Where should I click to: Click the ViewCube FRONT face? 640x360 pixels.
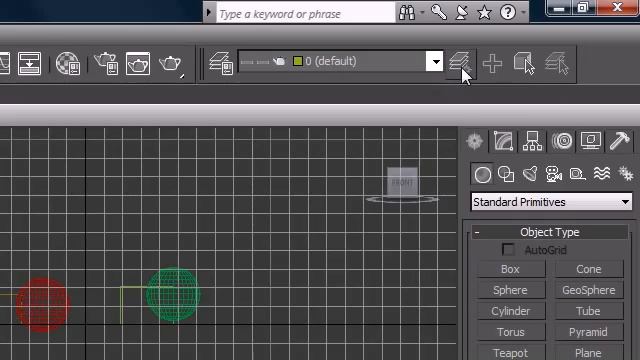402,182
